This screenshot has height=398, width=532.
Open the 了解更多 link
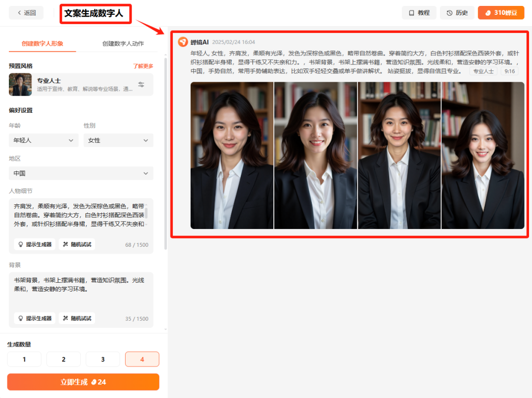[x=143, y=66]
